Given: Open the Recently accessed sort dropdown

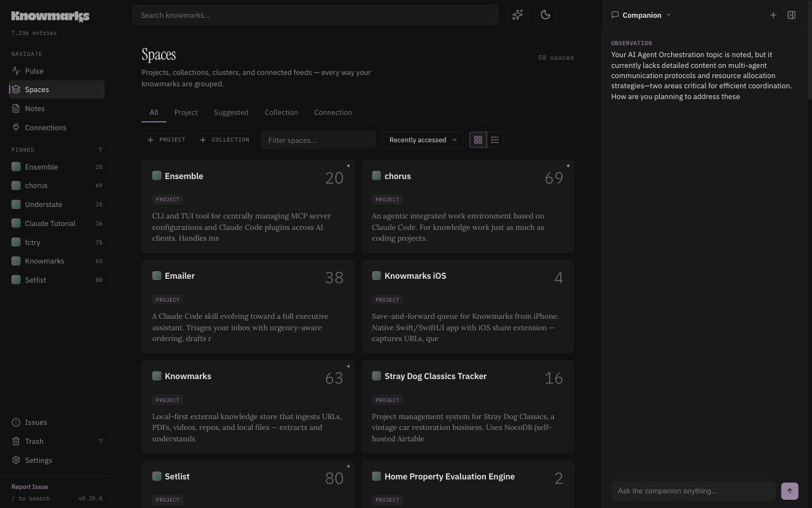Looking at the screenshot, I should (x=422, y=140).
